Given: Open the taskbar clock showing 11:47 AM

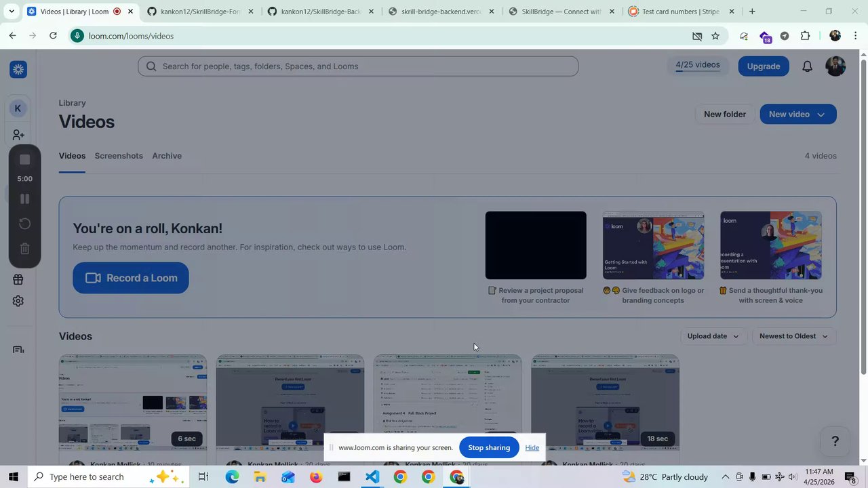Looking at the screenshot, I should [x=820, y=477].
